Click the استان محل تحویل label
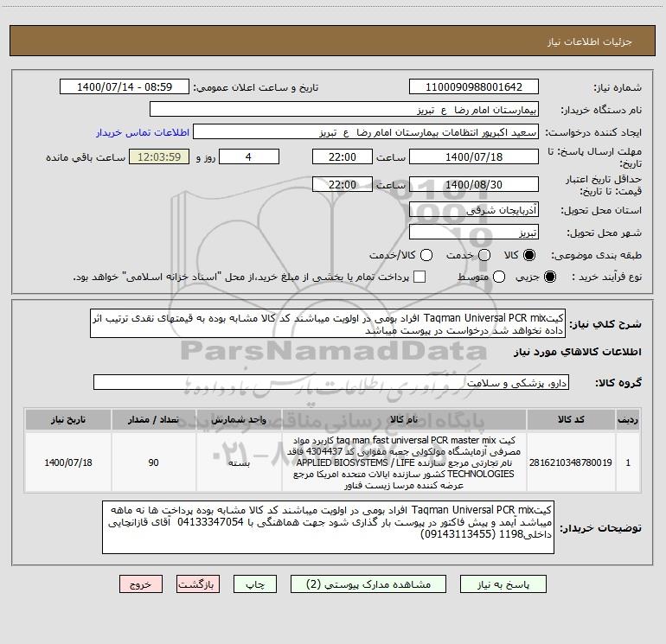The width and height of the screenshot is (666, 644). point(601,210)
